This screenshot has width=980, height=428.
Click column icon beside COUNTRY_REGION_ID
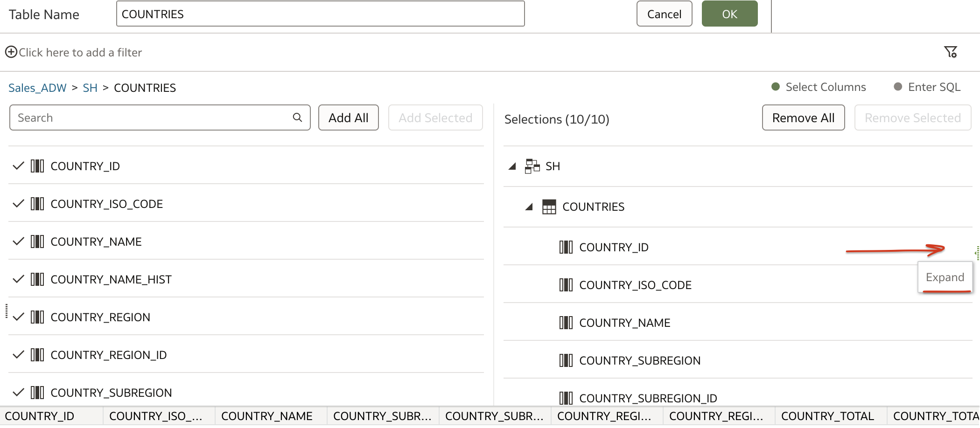(37, 355)
